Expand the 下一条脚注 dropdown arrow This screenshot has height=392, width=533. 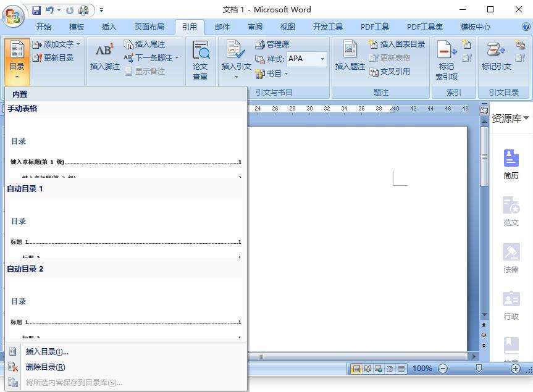[x=177, y=58]
